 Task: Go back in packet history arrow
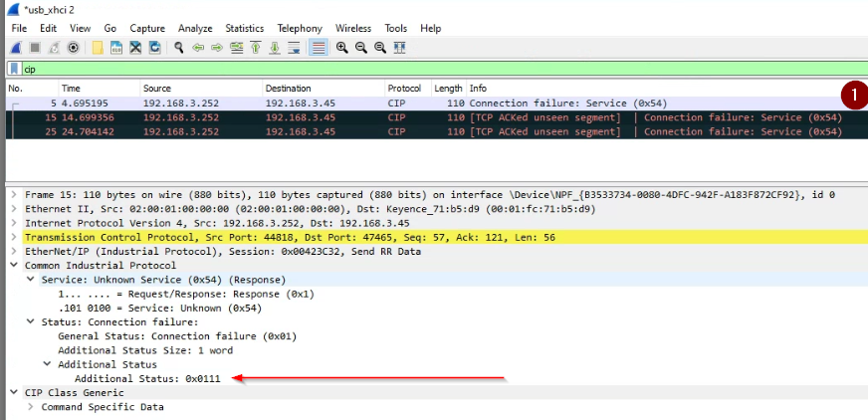tap(198, 48)
